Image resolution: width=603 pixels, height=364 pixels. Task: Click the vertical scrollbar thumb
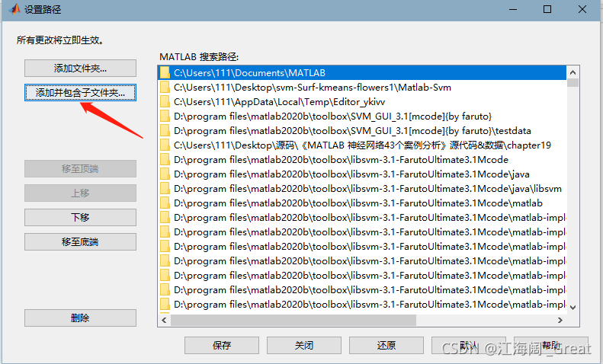click(573, 82)
